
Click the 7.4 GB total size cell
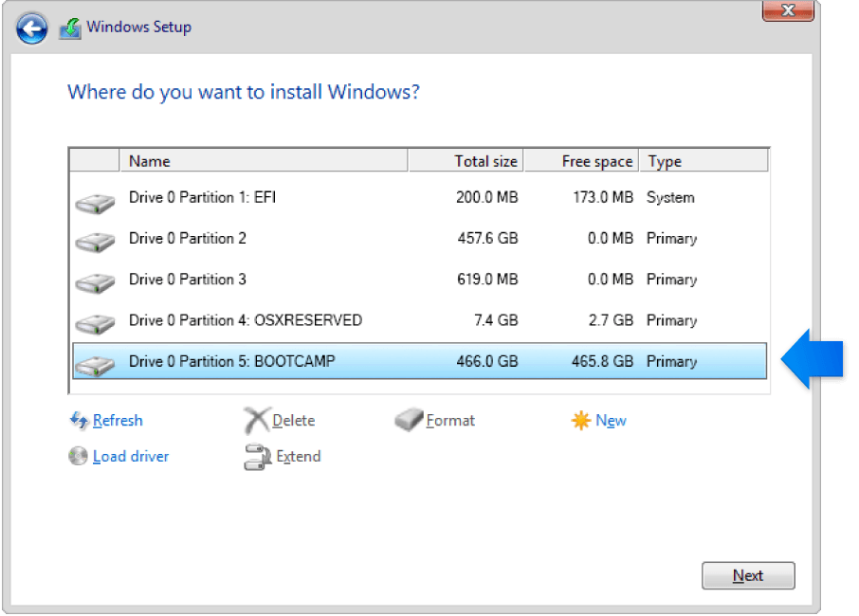tap(496, 320)
